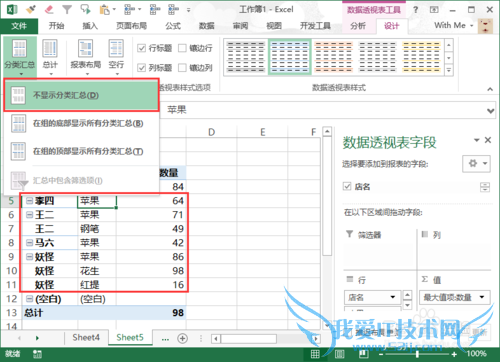Click the eraser icon in quick access toolbar
Viewport: 500px width, 362px height.
click(x=49, y=9)
